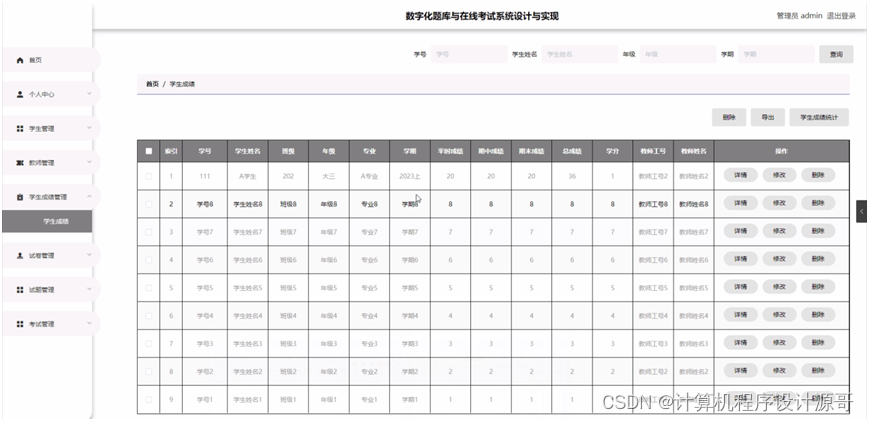The height and width of the screenshot is (421, 869).
Task: Click 删除 for the row 学号7
Action: [818, 231]
